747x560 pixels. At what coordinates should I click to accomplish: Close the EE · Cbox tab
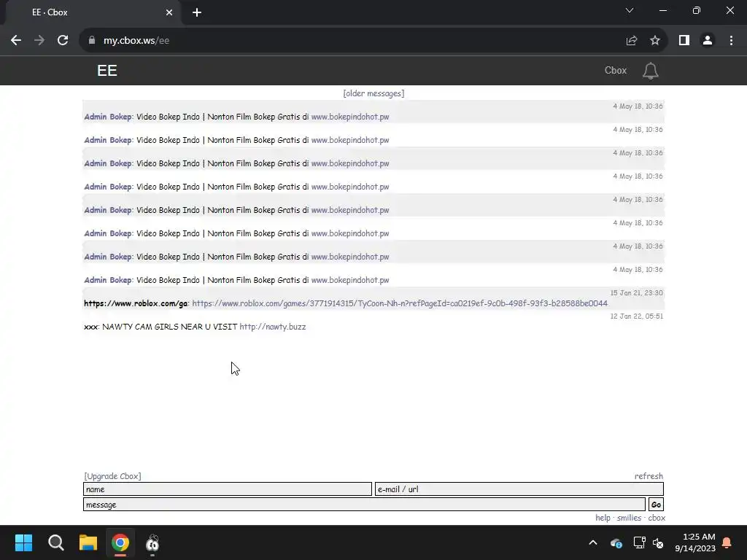169,12
